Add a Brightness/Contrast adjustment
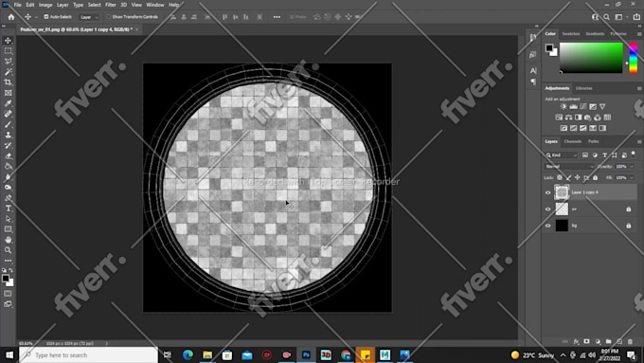 tap(563, 106)
